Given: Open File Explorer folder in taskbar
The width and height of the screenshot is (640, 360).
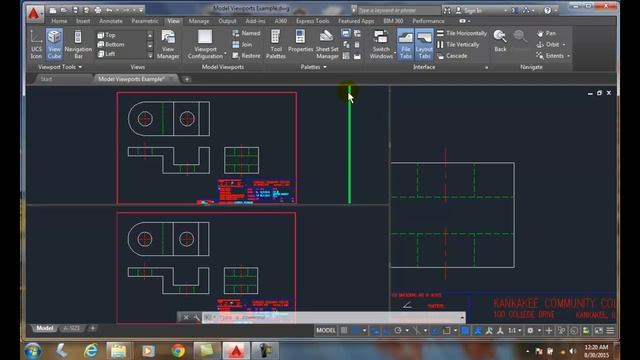Looking at the screenshot, I should point(118,351).
